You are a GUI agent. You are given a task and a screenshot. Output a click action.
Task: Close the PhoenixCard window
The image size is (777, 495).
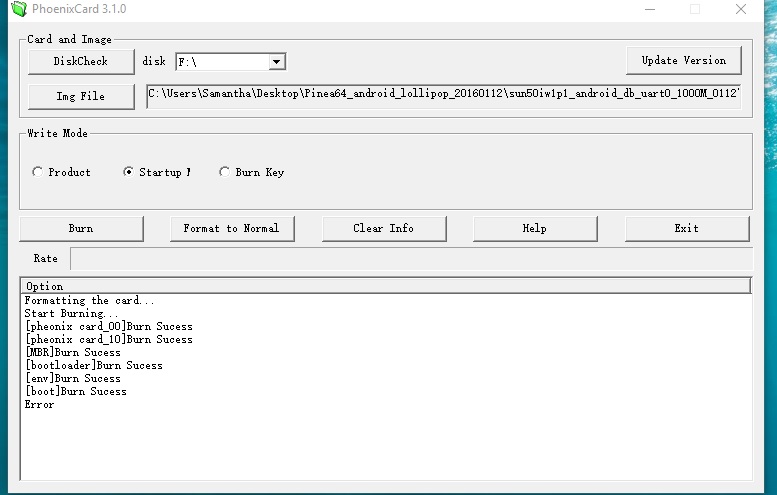pos(741,10)
